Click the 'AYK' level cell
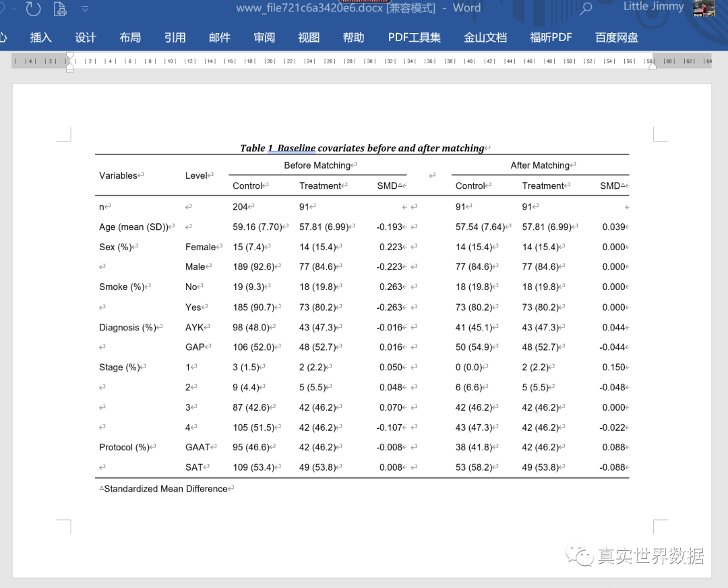This screenshot has width=728, height=588. 195,328
